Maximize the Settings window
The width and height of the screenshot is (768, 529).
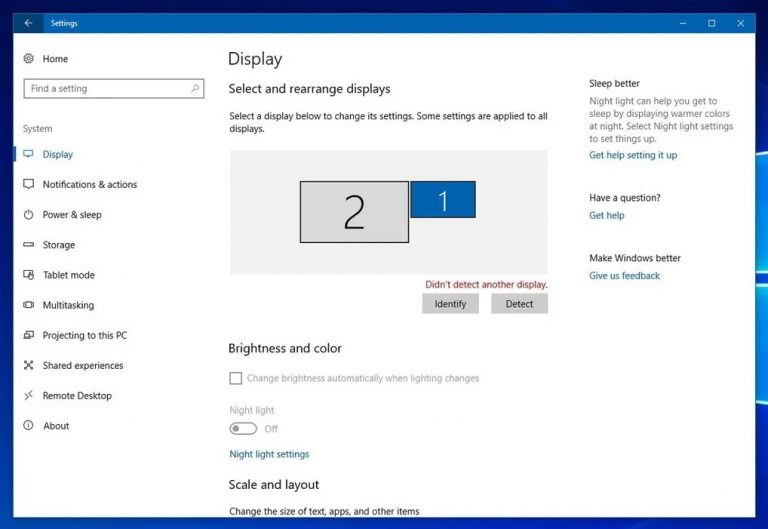[x=712, y=23]
